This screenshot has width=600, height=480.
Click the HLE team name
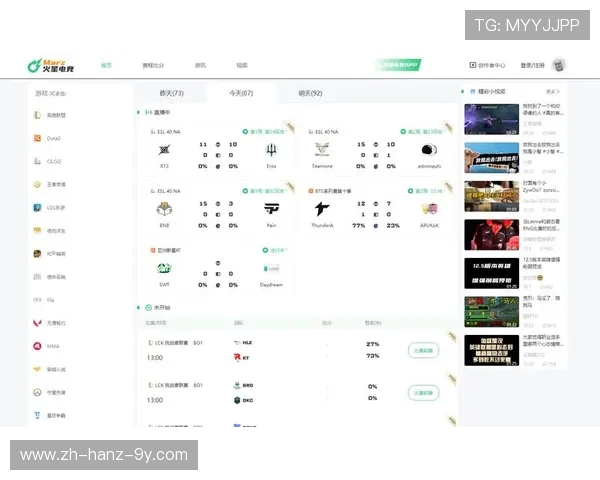pos(247,343)
